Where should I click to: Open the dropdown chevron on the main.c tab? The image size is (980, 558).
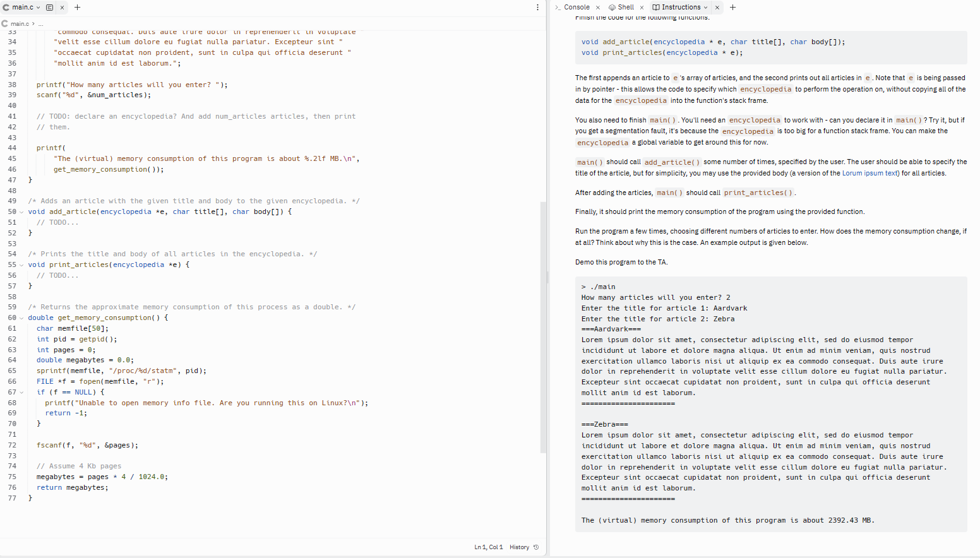coord(38,7)
